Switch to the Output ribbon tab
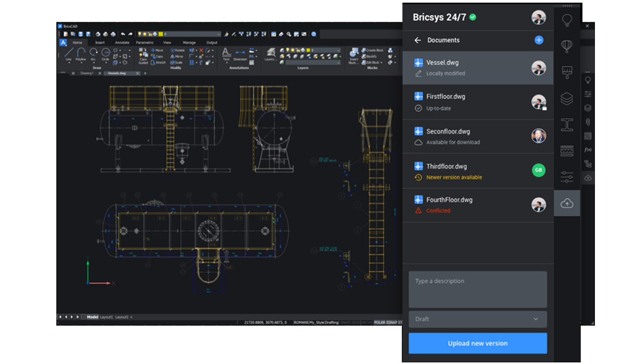The height and width of the screenshot is (364, 638). (212, 43)
